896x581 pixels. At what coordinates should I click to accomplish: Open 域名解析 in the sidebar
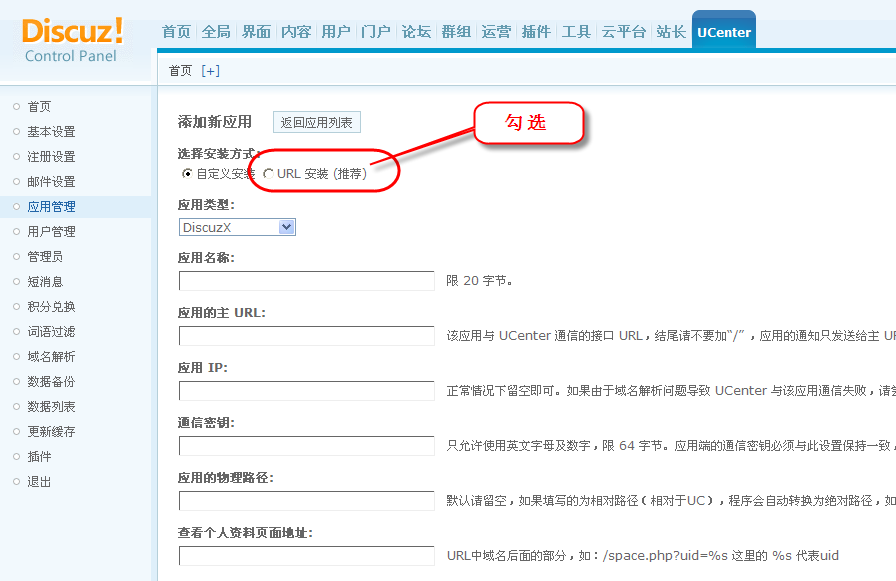pos(51,357)
